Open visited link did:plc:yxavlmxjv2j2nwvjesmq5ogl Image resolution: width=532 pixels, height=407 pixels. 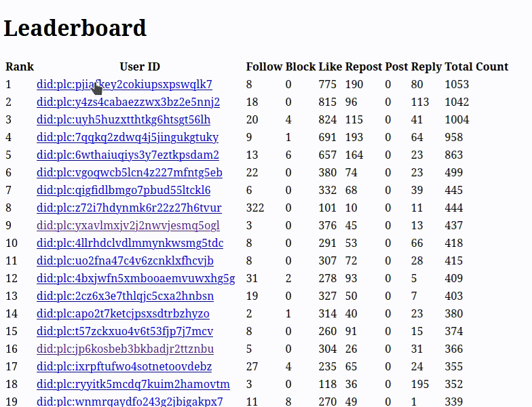coord(128,226)
